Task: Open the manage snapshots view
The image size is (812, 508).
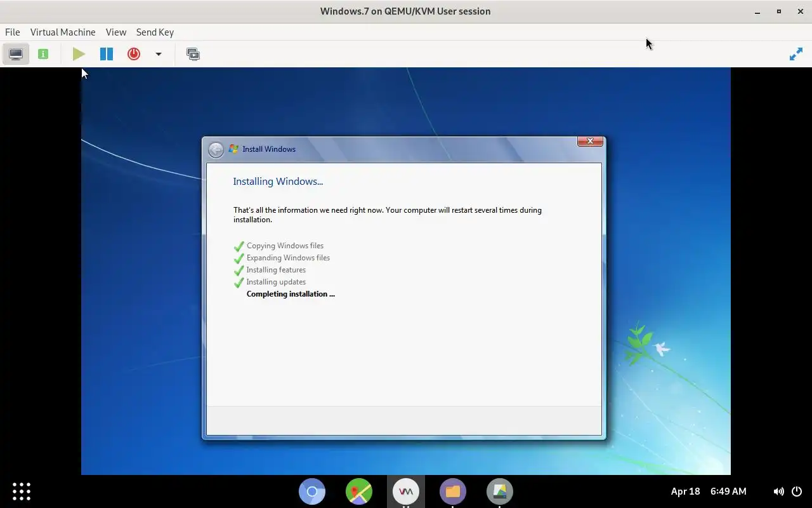Action: click(193, 54)
